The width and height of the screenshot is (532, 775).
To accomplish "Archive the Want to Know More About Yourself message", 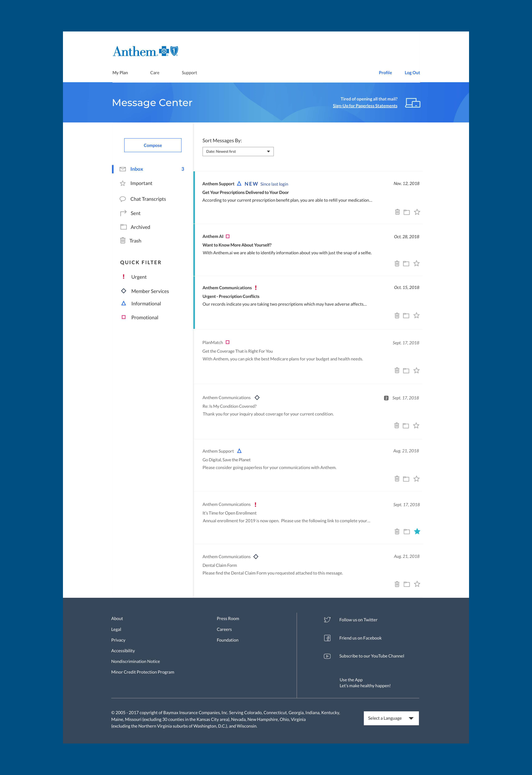I will point(406,263).
